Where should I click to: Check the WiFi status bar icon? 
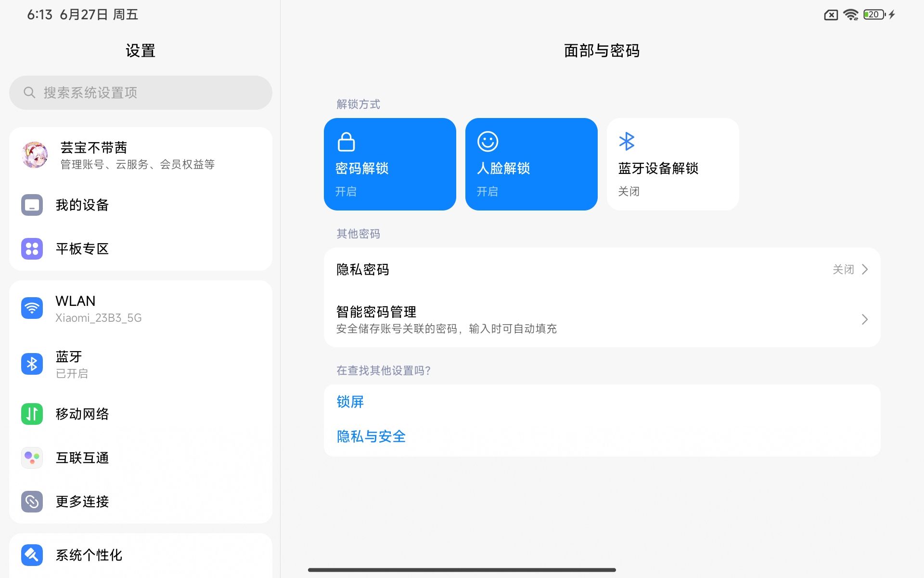pyautogui.click(x=851, y=15)
